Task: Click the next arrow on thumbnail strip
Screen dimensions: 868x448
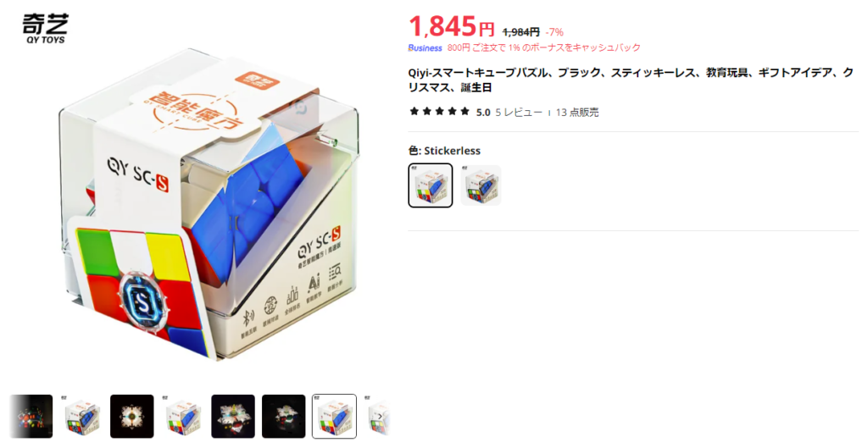Action: [x=381, y=417]
